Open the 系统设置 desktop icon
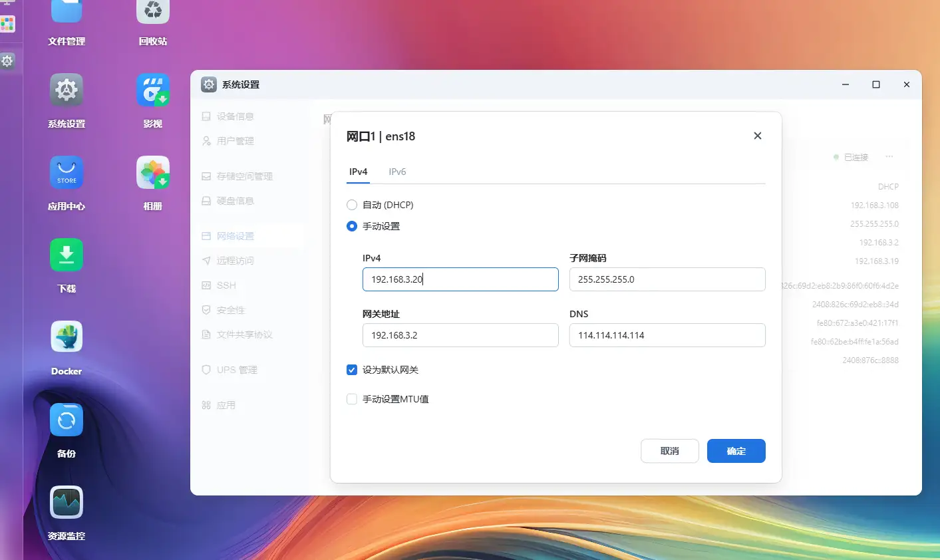Image resolution: width=940 pixels, height=560 pixels. (67, 90)
